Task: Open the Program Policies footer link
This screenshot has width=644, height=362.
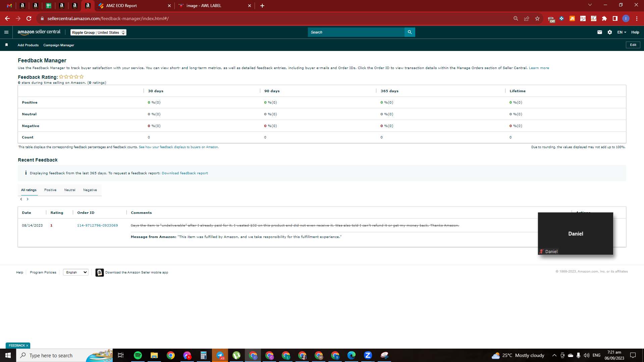Action: pyautogui.click(x=43, y=273)
